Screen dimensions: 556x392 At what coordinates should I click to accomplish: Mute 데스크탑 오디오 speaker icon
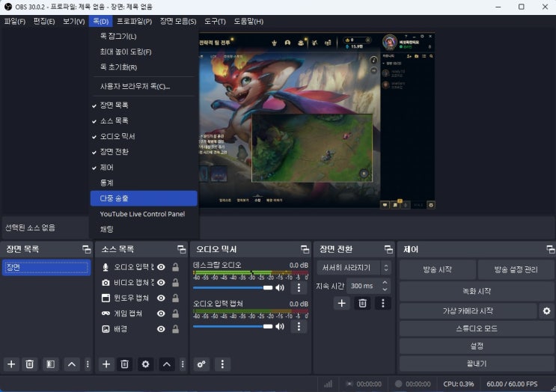pyautogui.click(x=280, y=287)
